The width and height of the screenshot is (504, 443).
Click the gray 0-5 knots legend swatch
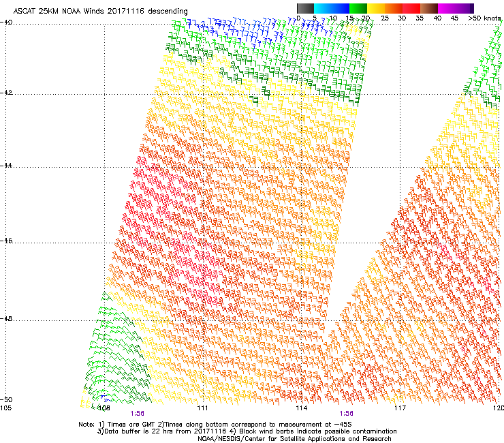pyautogui.click(x=305, y=8)
